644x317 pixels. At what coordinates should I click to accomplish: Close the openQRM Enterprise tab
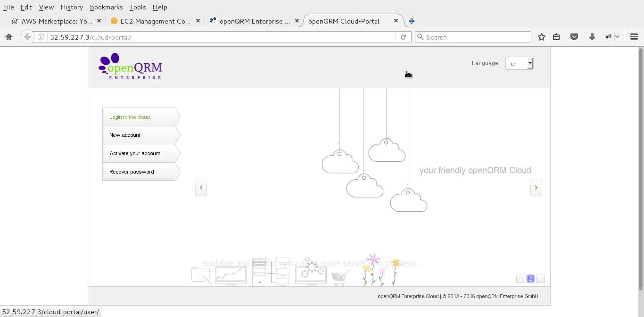297,21
